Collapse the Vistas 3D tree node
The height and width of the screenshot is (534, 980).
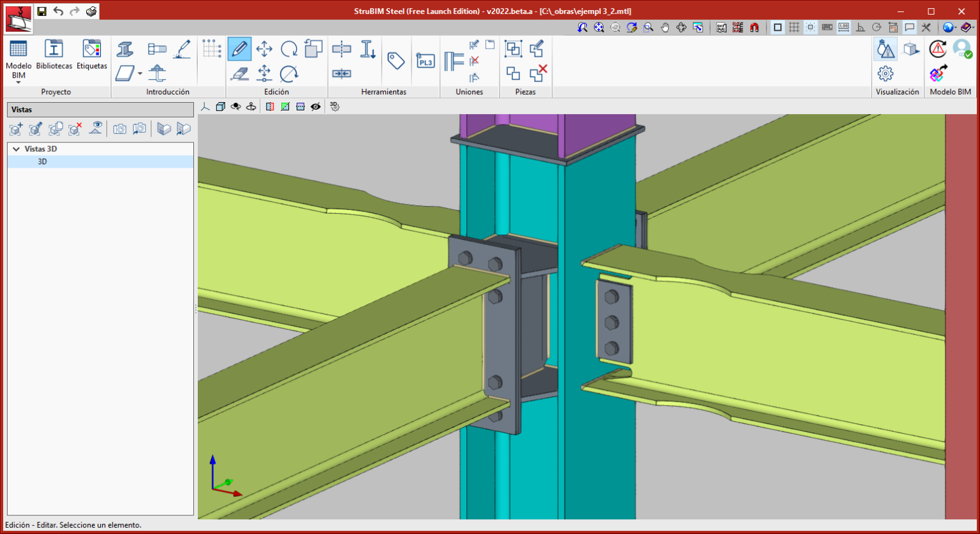tap(16, 149)
